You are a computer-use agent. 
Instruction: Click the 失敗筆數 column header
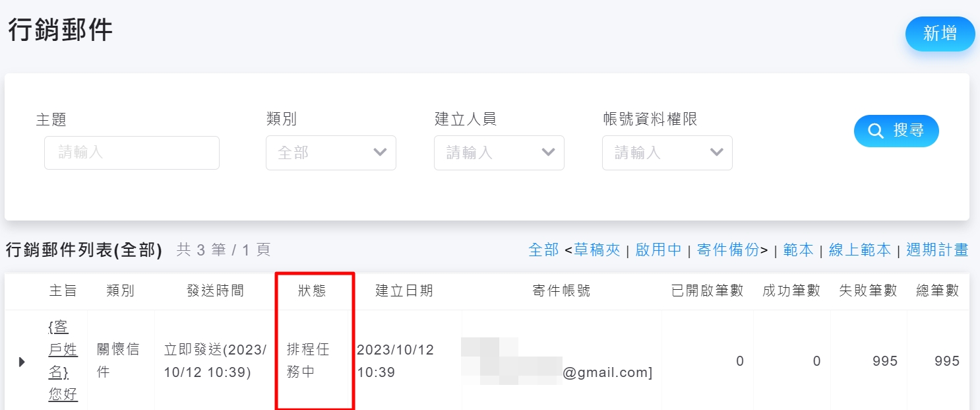pos(868,290)
